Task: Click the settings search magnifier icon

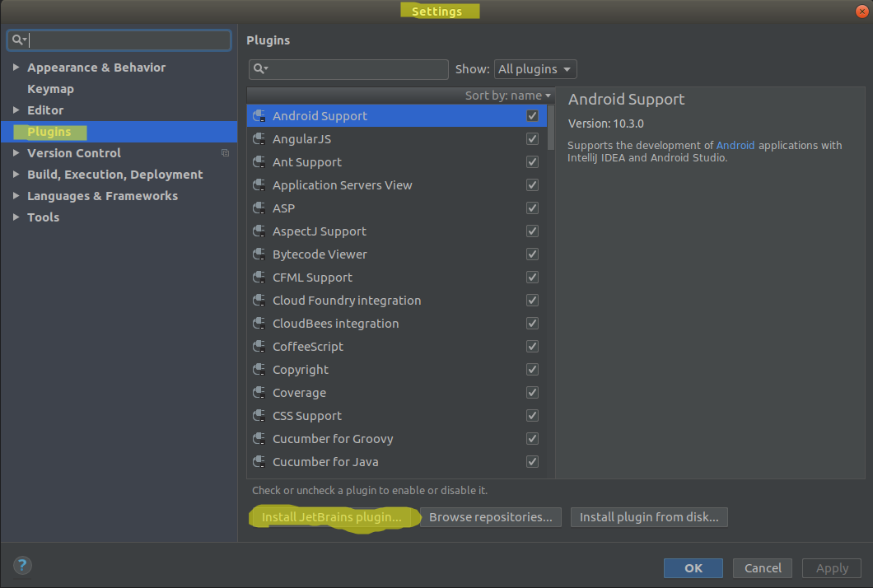Action: (19, 40)
